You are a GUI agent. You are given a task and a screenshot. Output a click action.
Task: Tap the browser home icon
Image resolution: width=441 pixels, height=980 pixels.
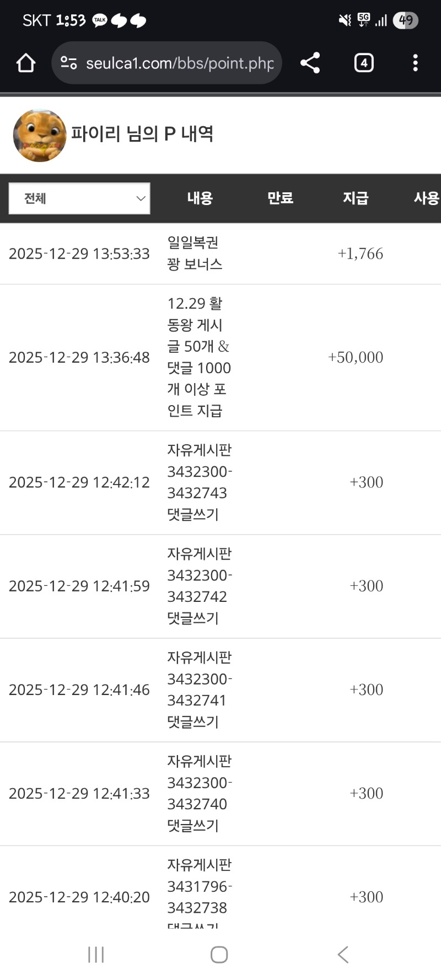(26, 63)
